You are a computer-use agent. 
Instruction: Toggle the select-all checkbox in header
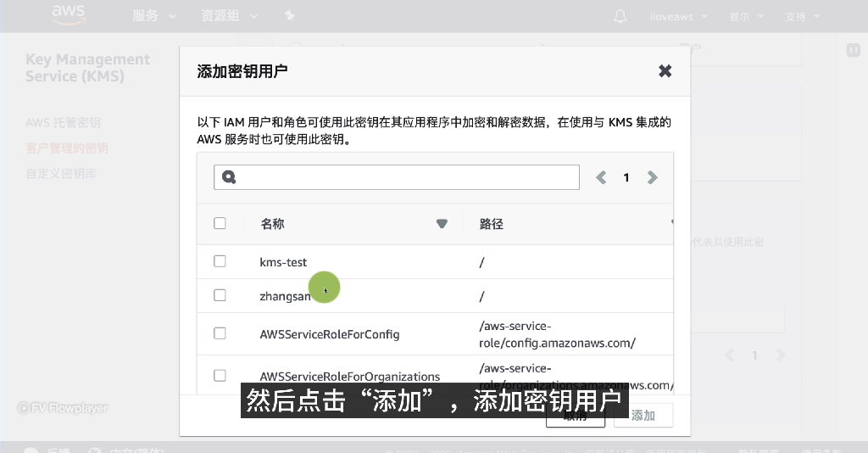tap(220, 223)
